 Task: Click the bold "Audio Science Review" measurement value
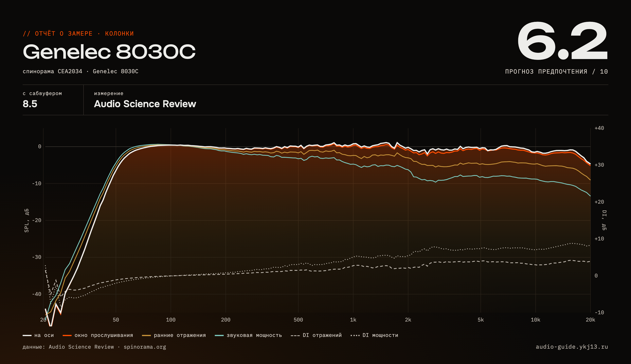tap(145, 104)
